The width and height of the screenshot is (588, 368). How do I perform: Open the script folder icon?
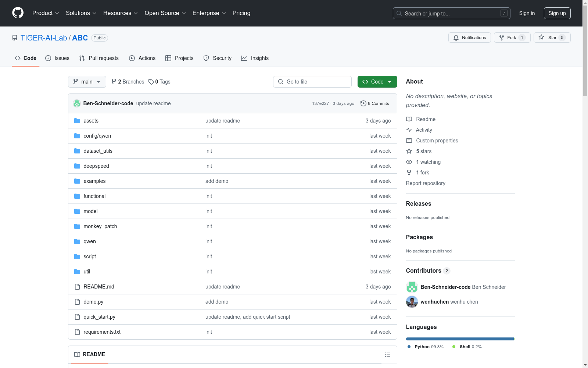(x=77, y=256)
